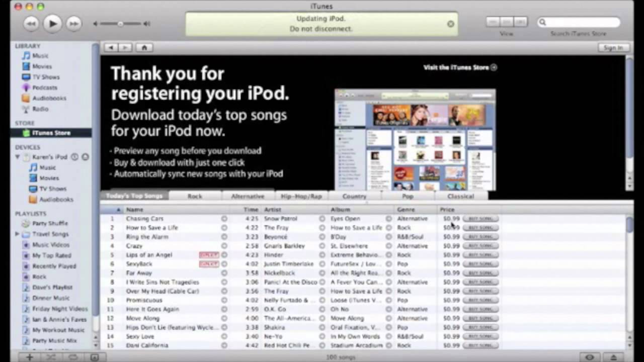Eject disc using bottom-right button
Screen dimensions: 644x362
point(613,357)
